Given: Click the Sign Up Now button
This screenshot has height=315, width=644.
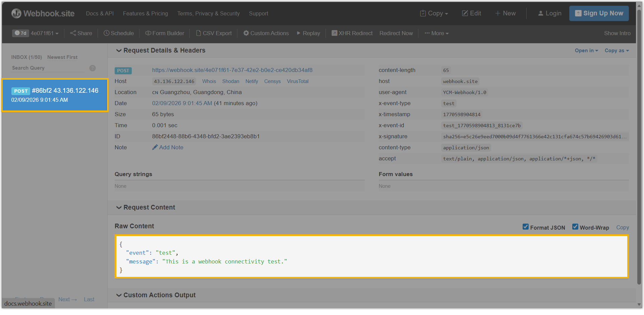Looking at the screenshot, I should point(599,13).
